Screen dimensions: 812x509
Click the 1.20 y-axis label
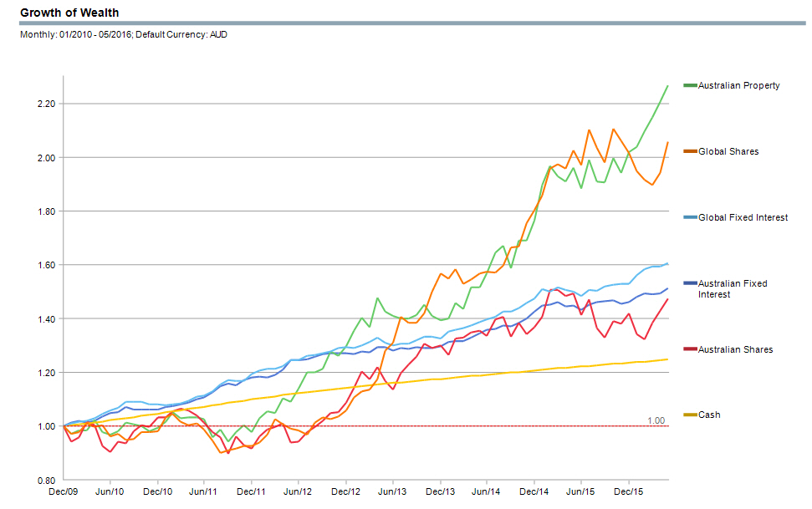coord(46,373)
